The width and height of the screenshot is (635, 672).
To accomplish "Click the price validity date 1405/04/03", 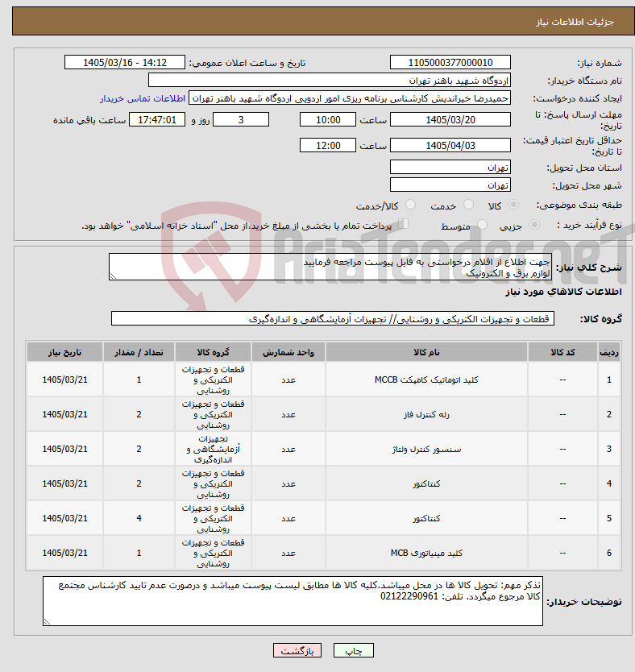I will pyautogui.click(x=450, y=145).
